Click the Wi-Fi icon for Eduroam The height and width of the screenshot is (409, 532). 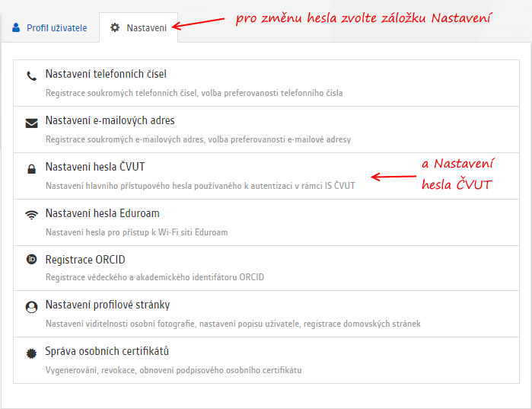click(x=31, y=216)
